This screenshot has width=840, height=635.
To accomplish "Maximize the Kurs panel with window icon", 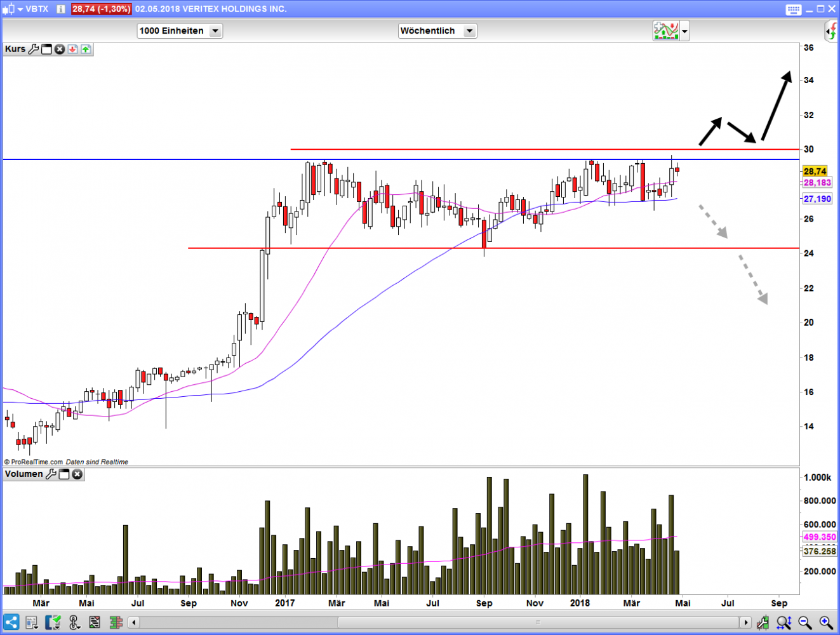I will tap(46, 49).
